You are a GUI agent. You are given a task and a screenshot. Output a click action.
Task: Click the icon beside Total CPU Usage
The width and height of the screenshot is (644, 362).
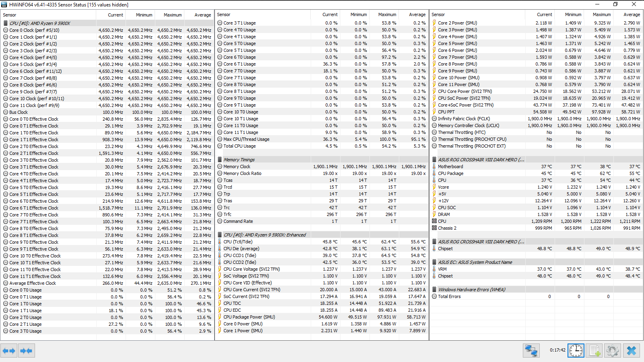pyautogui.click(x=220, y=146)
